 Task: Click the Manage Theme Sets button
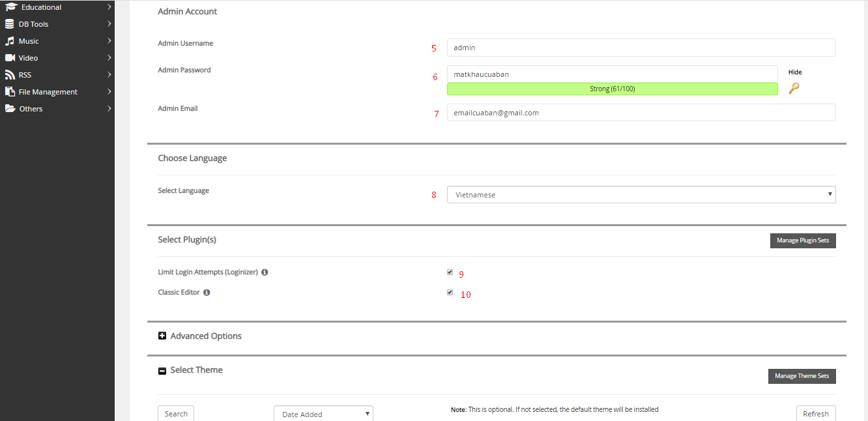tap(802, 376)
